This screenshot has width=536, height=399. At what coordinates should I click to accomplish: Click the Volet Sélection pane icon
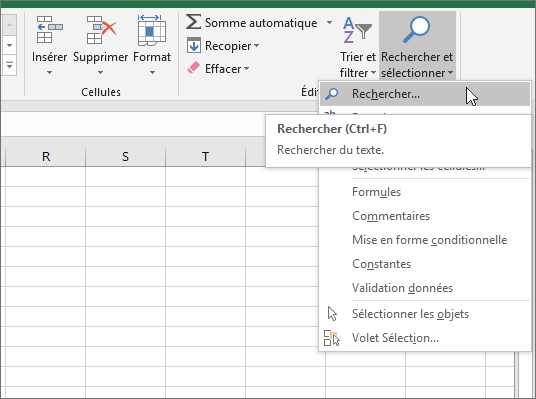pyautogui.click(x=332, y=338)
